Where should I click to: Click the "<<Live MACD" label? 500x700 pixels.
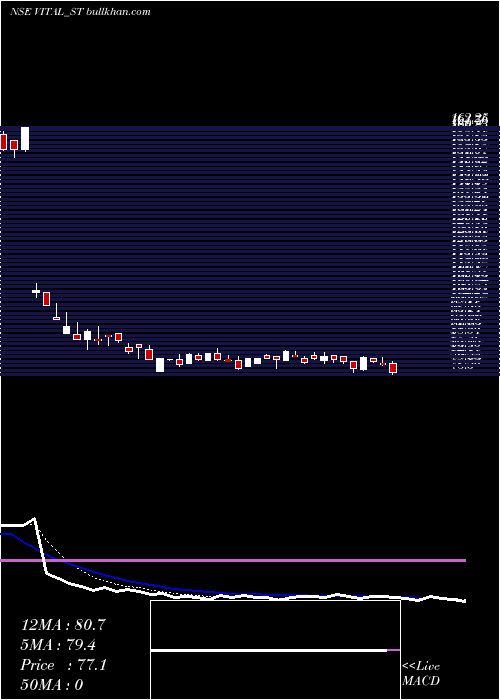click(421, 673)
